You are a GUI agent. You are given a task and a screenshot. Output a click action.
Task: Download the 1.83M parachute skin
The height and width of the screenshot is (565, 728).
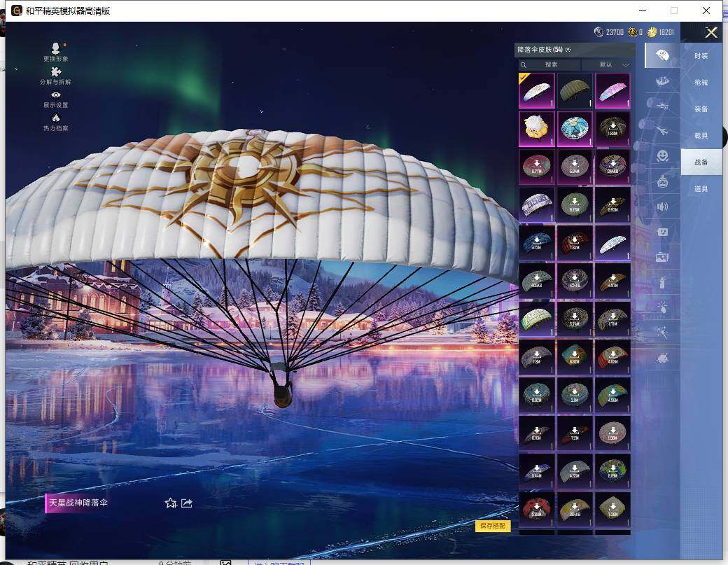pyautogui.click(x=613, y=129)
